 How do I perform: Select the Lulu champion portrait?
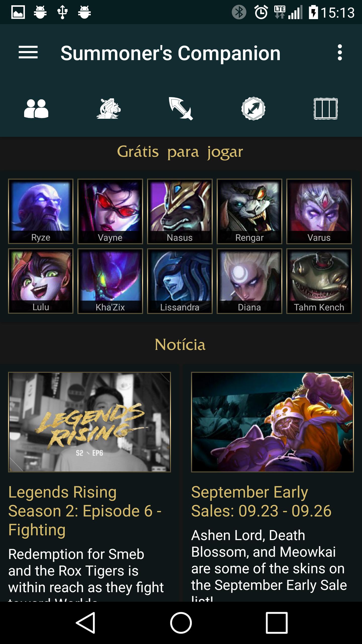pos(41,281)
